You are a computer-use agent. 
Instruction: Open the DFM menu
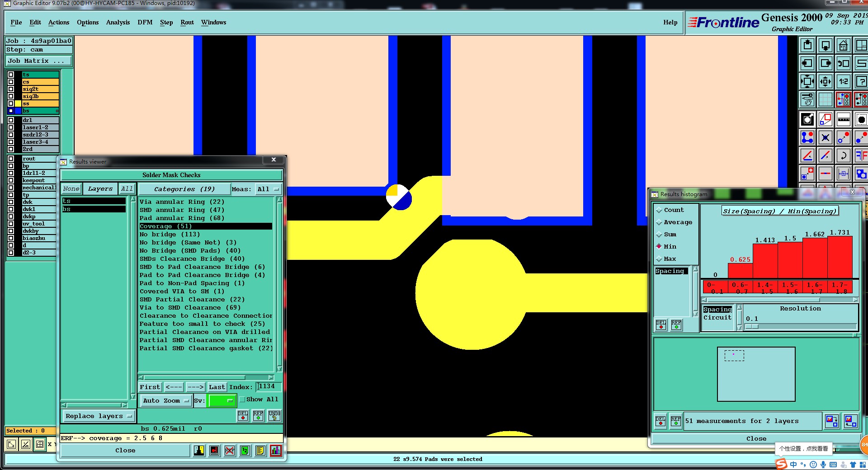pyautogui.click(x=145, y=22)
